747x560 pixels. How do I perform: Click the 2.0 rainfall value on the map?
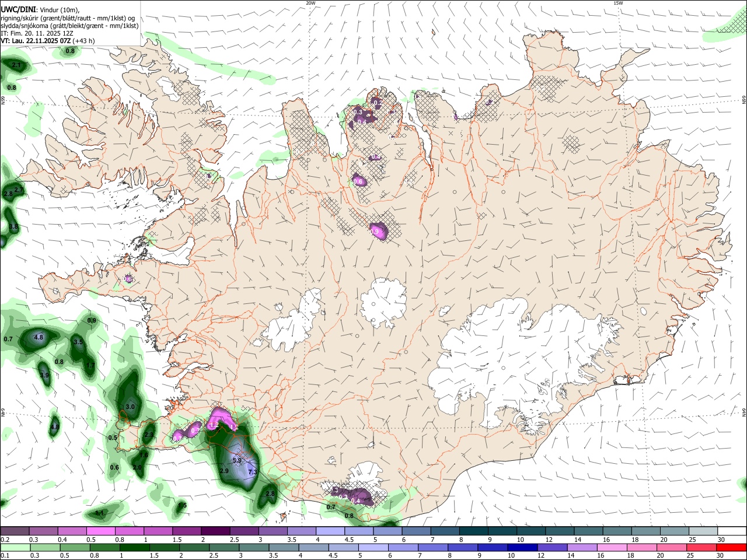[137, 467]
